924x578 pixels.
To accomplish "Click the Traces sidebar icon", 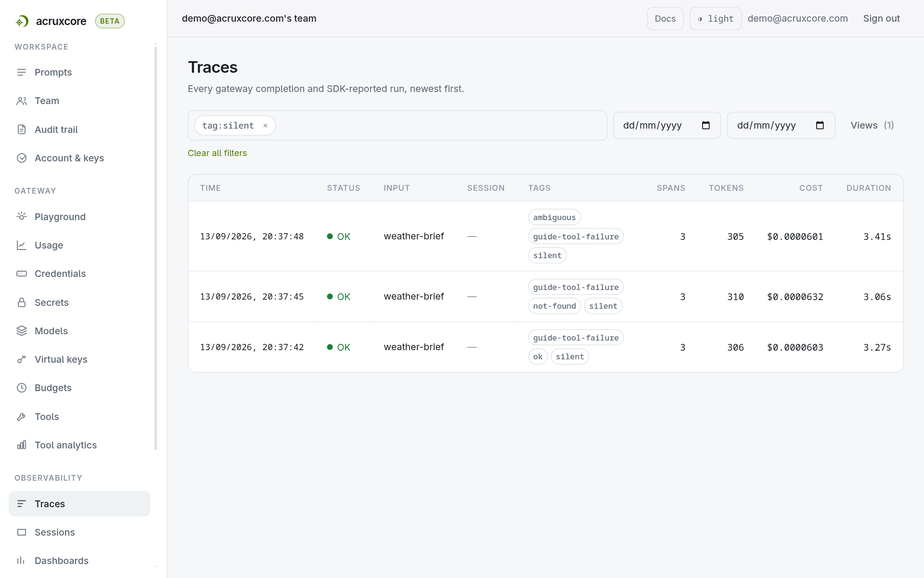I will (x=22, y=504).
